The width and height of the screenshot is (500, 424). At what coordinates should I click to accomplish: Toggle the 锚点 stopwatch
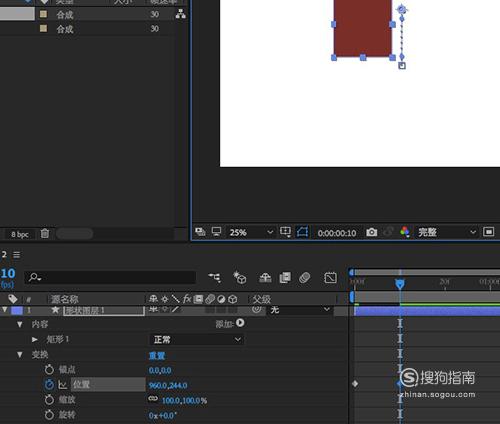tap(49, 369)
